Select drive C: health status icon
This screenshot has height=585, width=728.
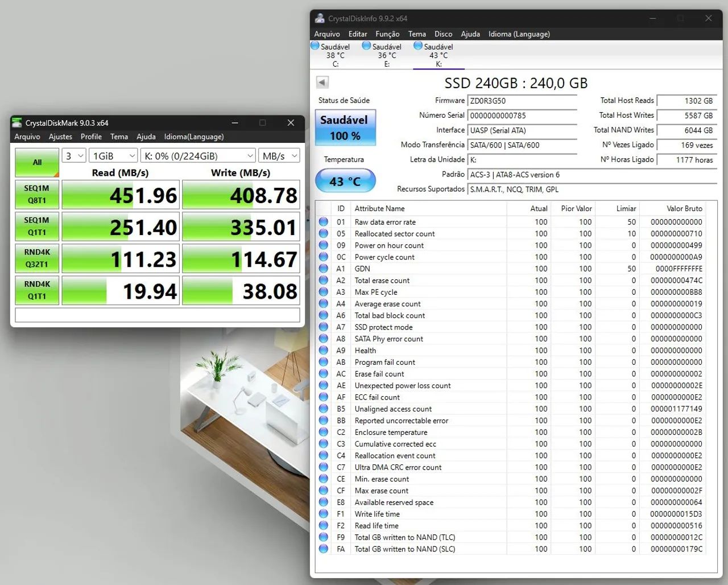315,46
